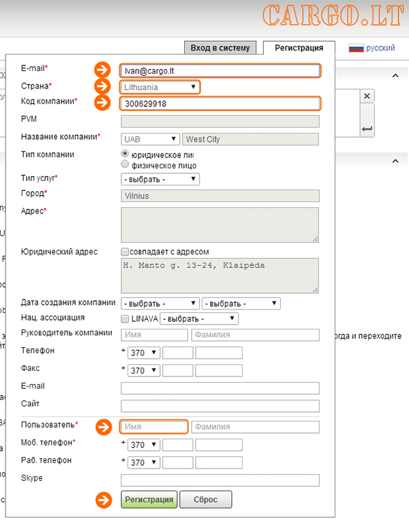Select the юридическое лицо radio button
Screen dimensions: 409x532
click(x=125, y=155)
